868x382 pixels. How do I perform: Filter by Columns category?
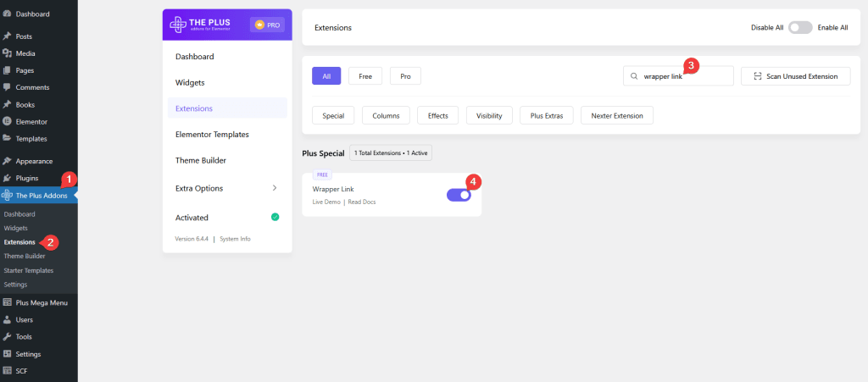pos(386,115)
